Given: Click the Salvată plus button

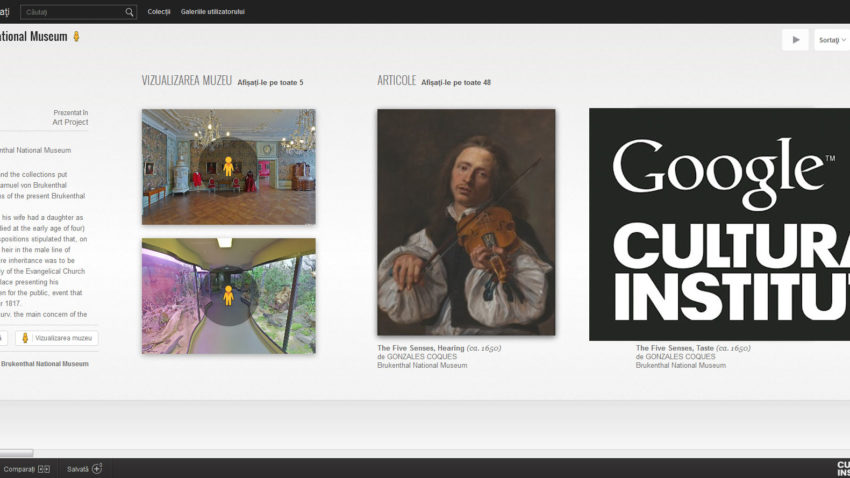Looking at the screenshot, I should pyautogui.click(x=84, y=469).
